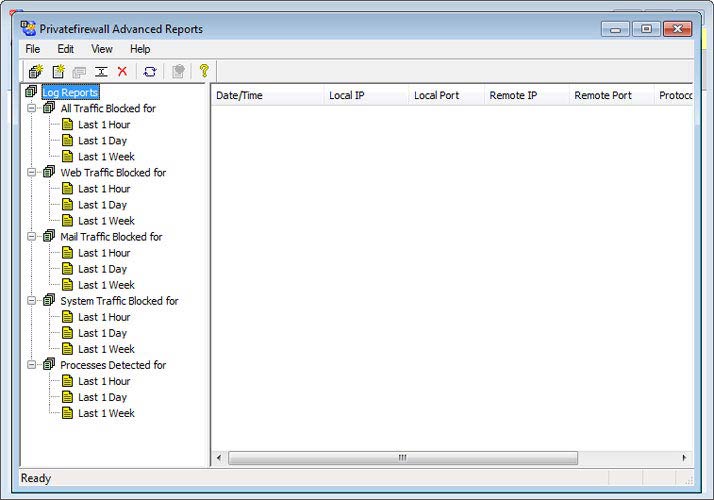The width and height of the screenshot is (714, 500).
Task: Click the Remote Port column header
Action: pyautogui.click(x=612, y=95)
